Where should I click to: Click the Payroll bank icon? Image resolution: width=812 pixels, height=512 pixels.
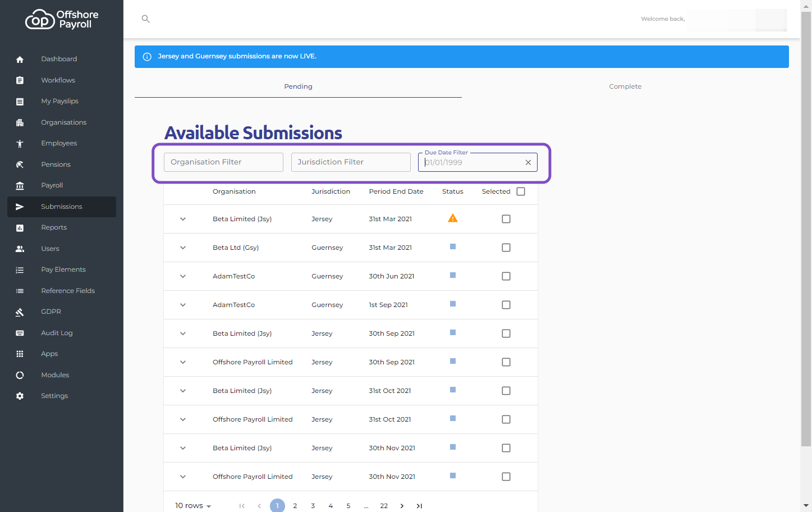coord(20,186)
